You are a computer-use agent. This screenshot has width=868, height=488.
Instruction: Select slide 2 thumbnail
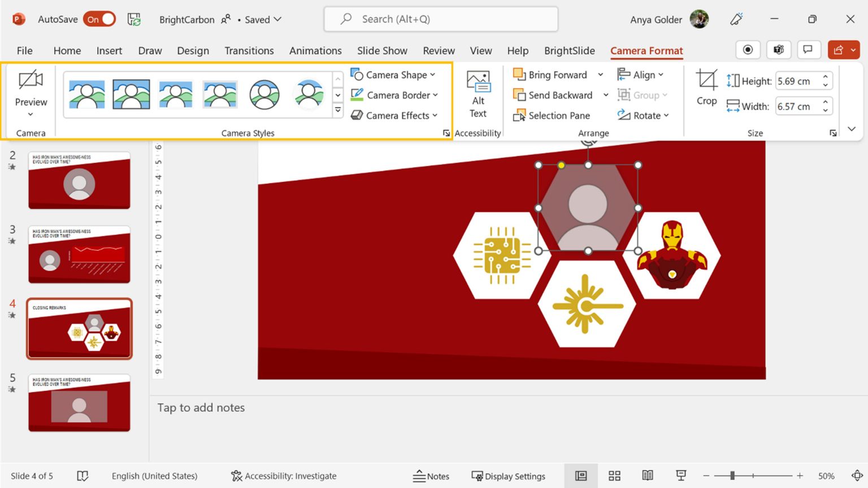point(79,180)
